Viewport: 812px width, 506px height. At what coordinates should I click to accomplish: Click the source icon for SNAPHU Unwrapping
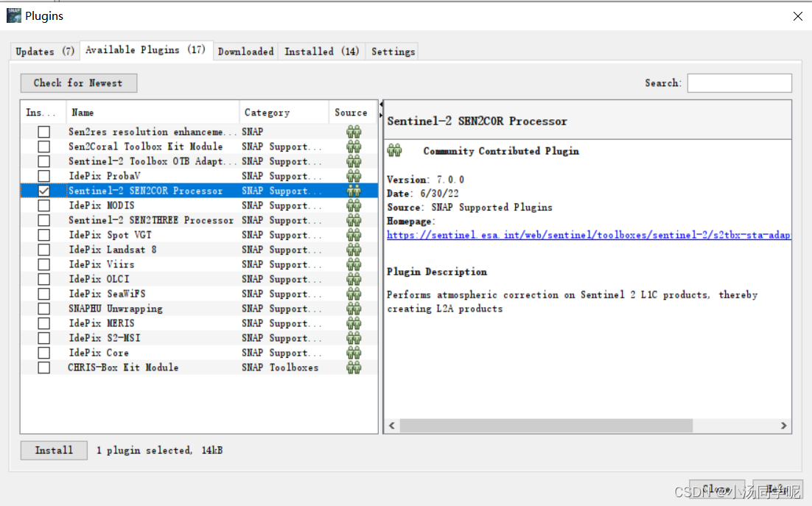(354, 308)
